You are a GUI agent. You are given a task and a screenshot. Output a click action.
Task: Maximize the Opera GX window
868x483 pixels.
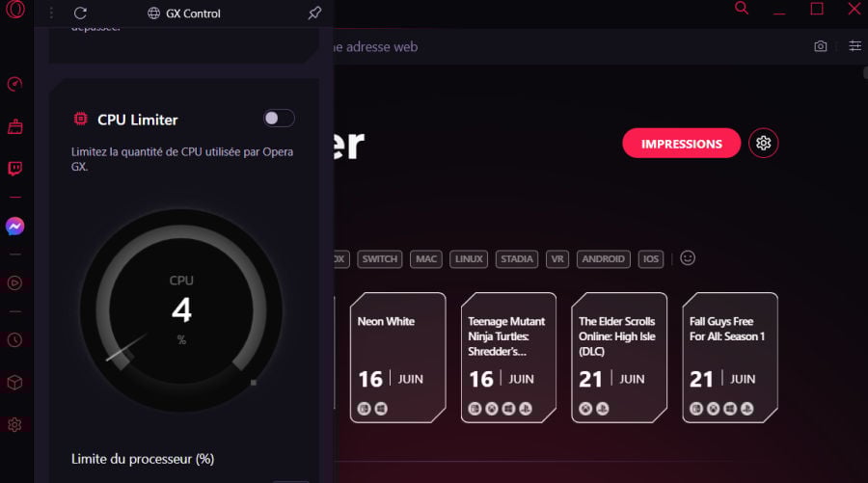point(817,9)
